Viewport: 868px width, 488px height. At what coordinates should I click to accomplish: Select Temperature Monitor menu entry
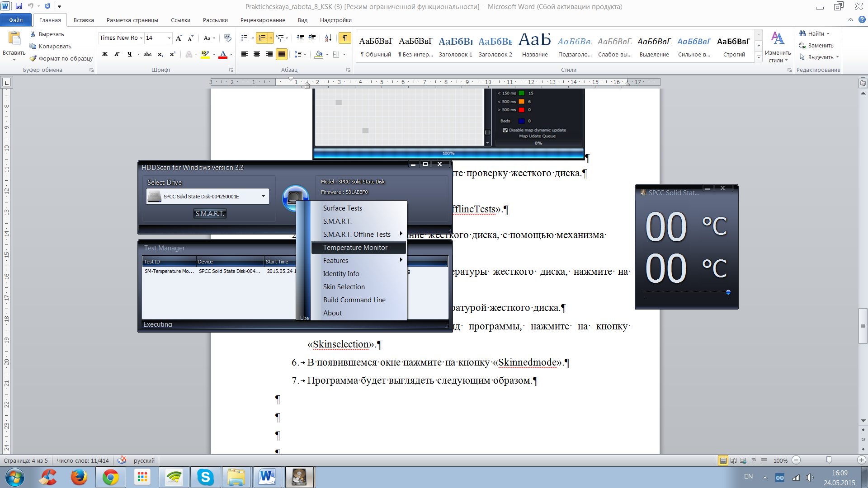click(359, 248)
